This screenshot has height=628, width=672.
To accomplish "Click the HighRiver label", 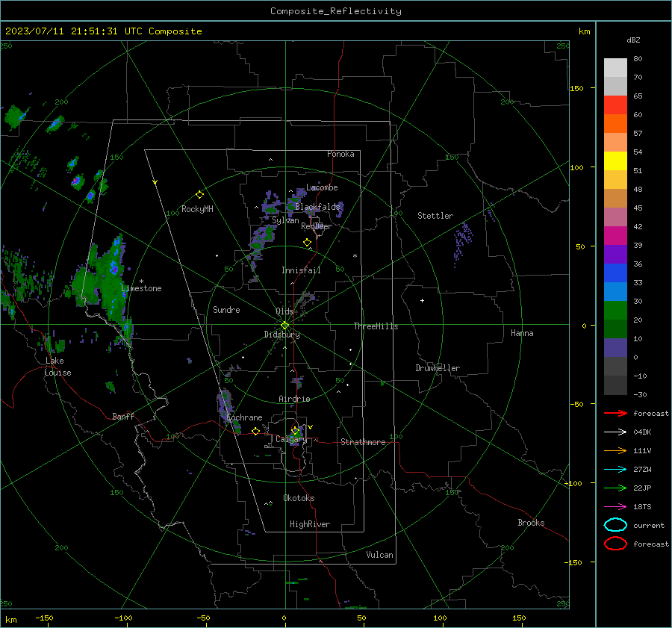I will [x=310, y=524].
